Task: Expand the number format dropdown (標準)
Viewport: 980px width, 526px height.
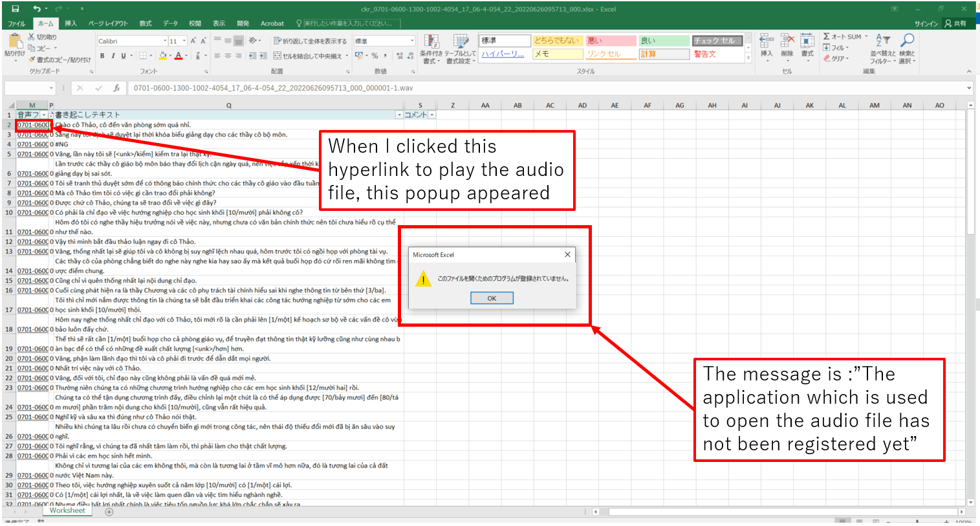Action: tap(412, 41)
